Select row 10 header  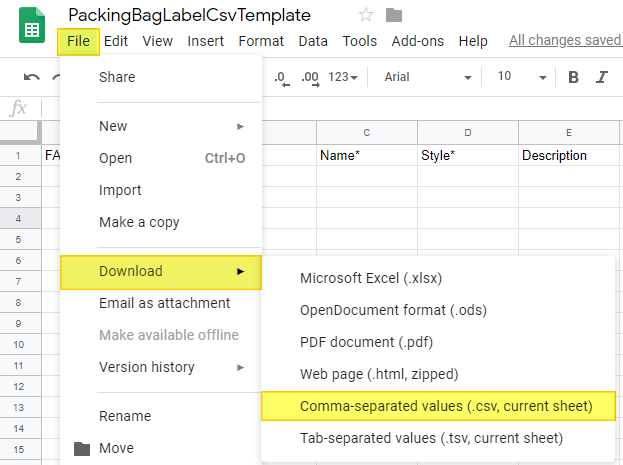[20, 345]
